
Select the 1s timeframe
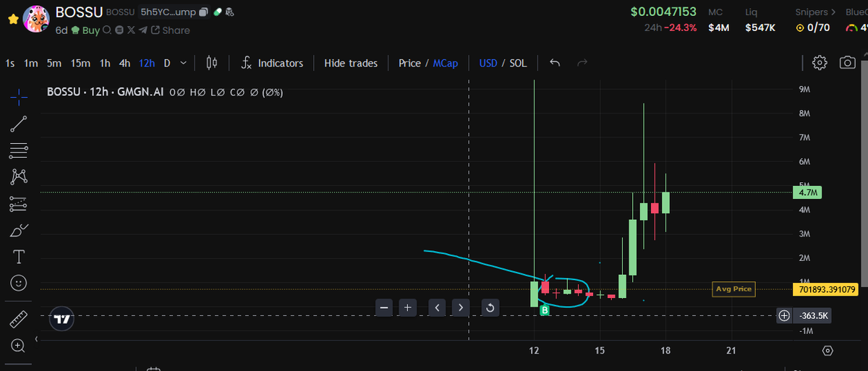10,63
